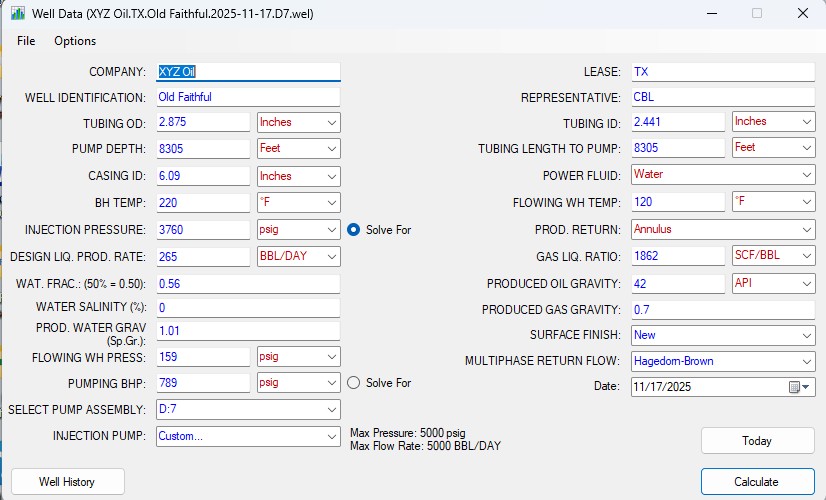
Task: Focus the Company name text field
Action: 248,72
